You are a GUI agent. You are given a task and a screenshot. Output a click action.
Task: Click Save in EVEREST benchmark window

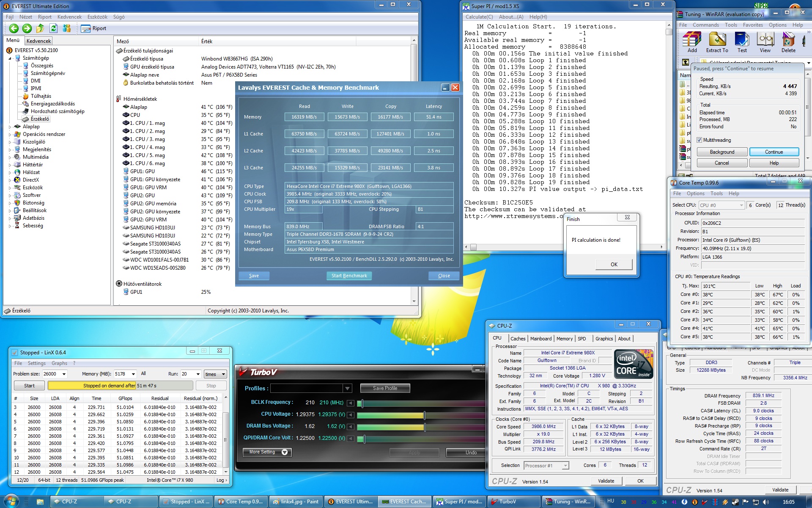point(254,276)
